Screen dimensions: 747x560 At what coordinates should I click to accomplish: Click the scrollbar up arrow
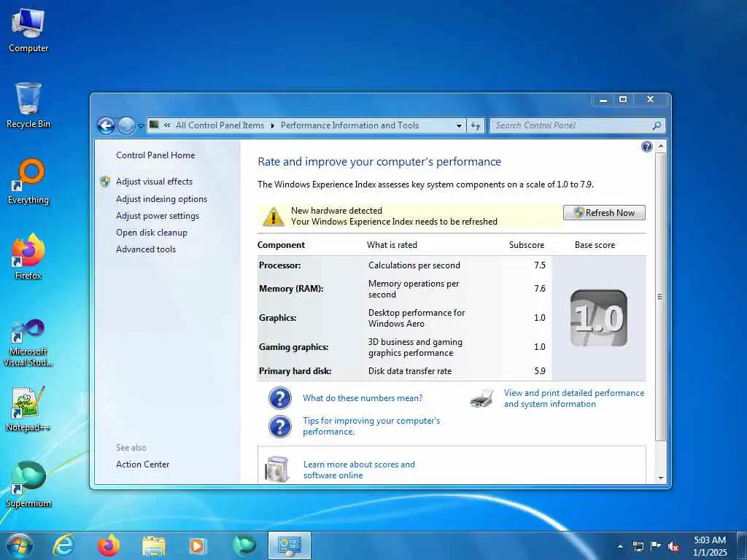[661, 146]
